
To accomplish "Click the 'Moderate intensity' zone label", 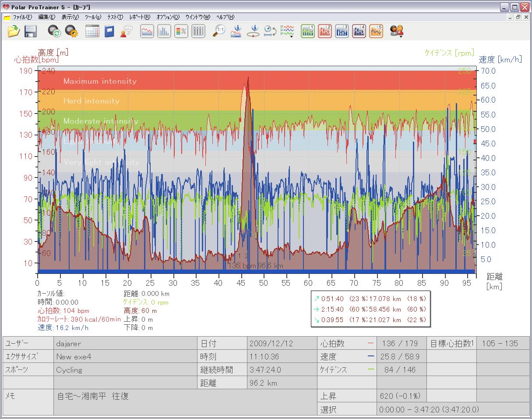I will pyautogui.click(x=101, y=121).
